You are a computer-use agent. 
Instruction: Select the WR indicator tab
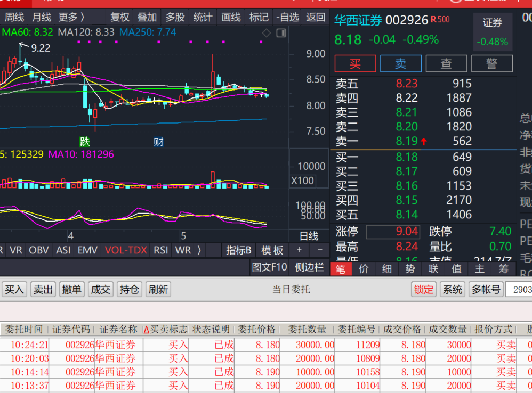pyautogui.click(x=183, y=250)
